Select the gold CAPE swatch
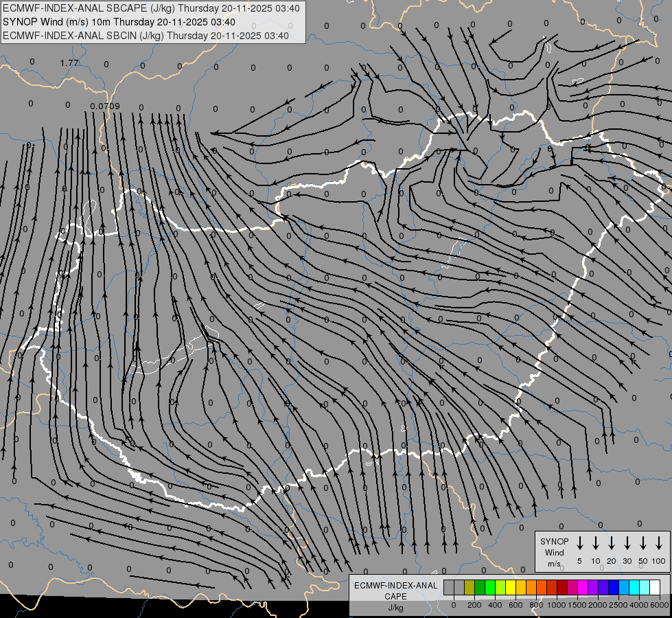The width and height of the screenshot is (672, 618). 521,587
